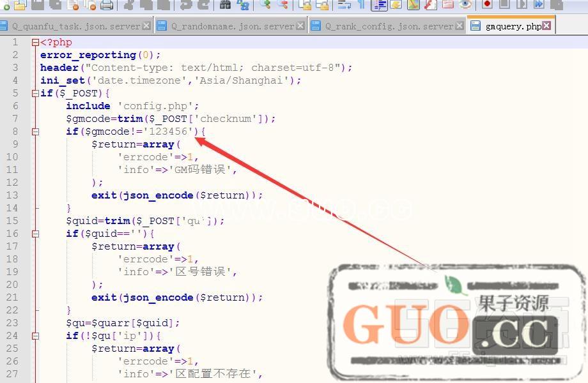This screenshot has height=383, width=588.
Task: Switch to the Q_rank_config.json.server tab
Action: [x=389, y=27]
